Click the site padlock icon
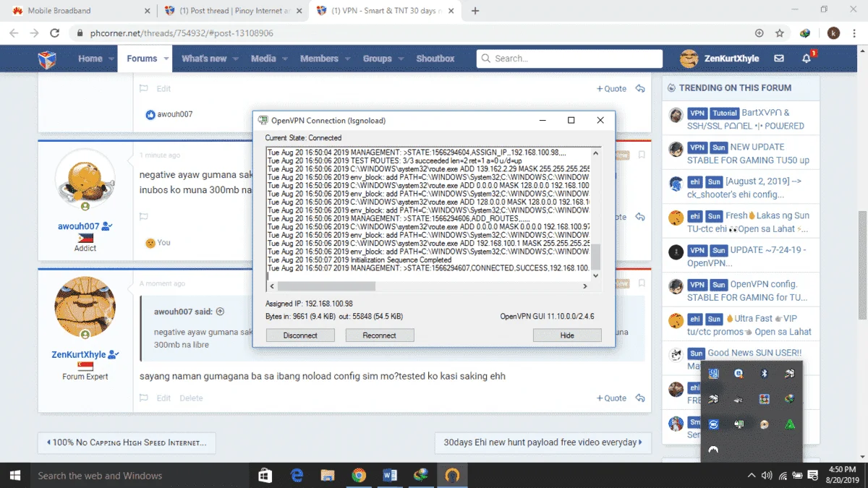 click(x=80, y=33)
